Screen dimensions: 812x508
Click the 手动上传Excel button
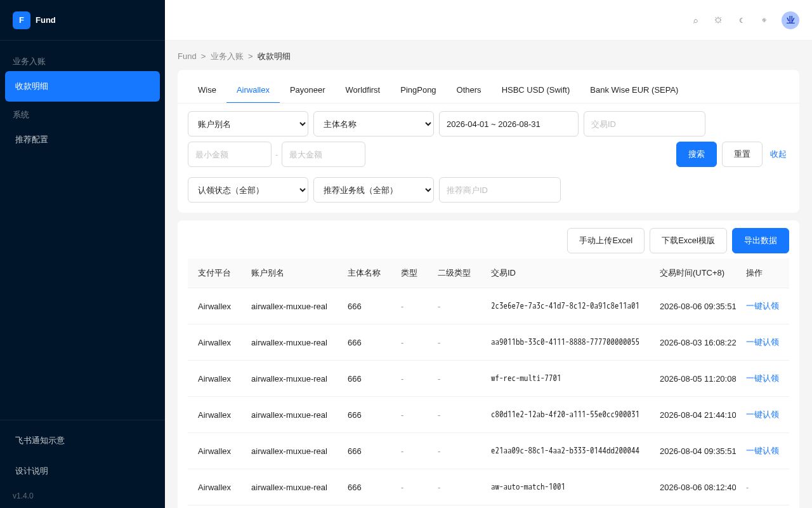pos(606,241)
